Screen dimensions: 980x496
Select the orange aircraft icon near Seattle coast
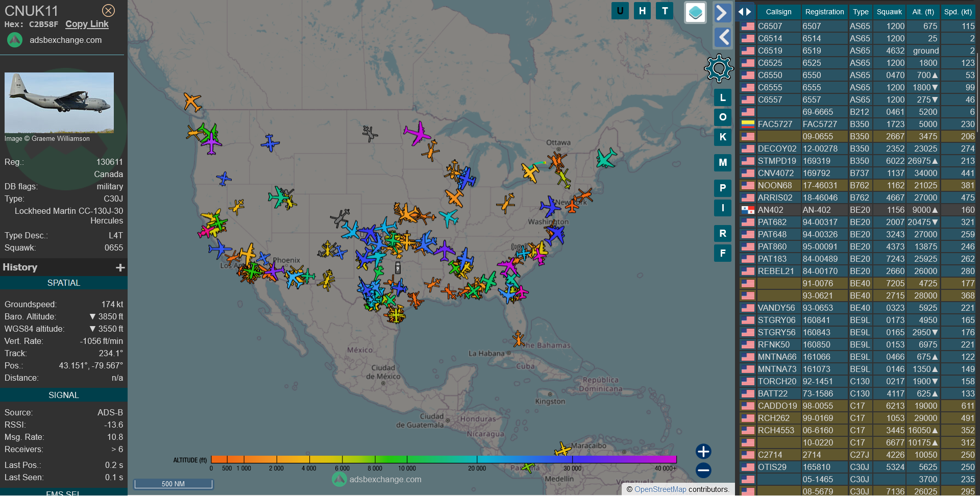point(192,102)
